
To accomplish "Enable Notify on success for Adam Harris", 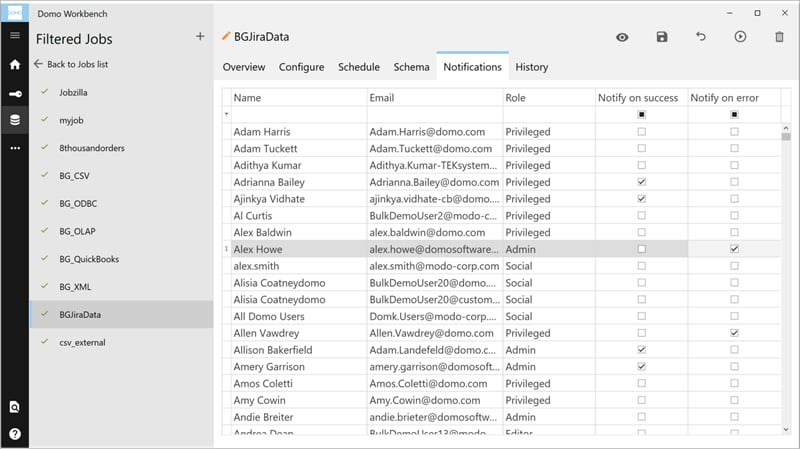I will click(641, 132).
